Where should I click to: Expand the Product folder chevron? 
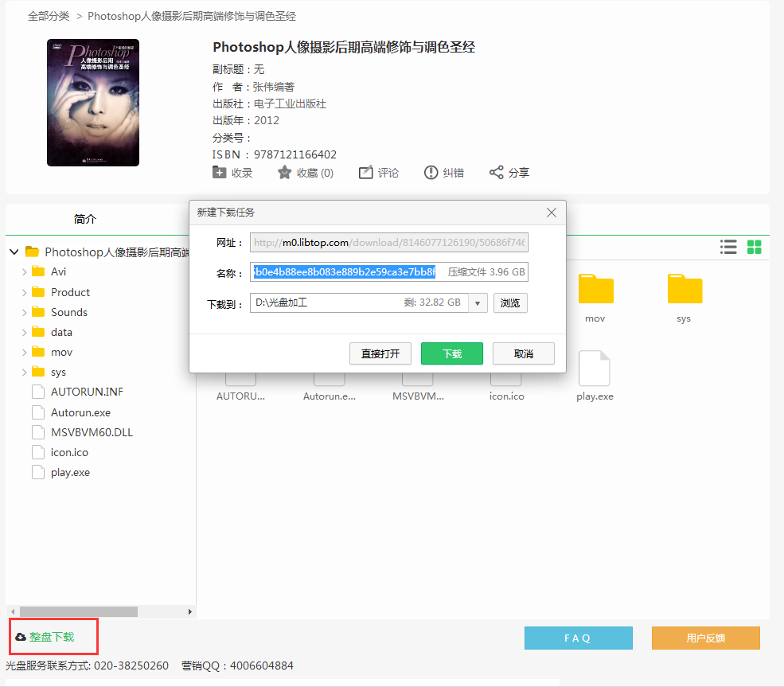(24, 292)
